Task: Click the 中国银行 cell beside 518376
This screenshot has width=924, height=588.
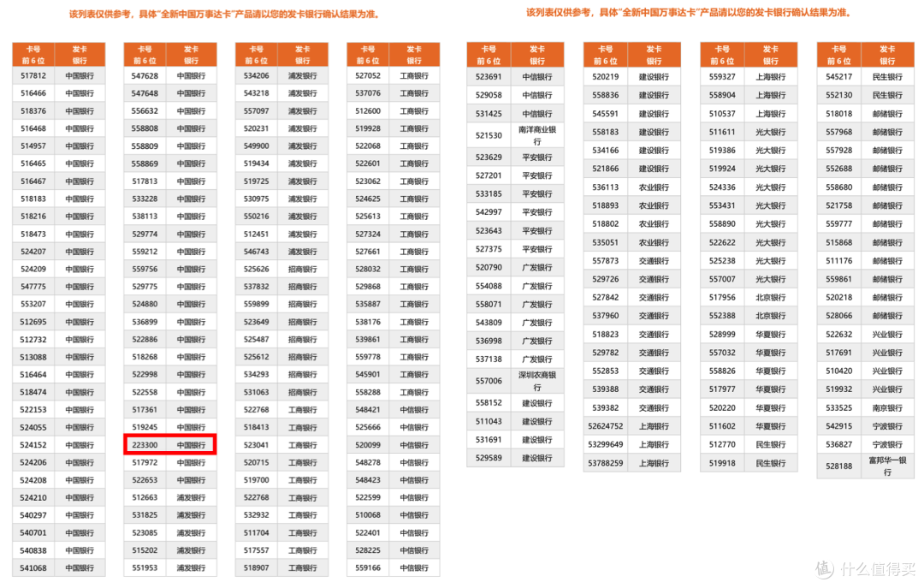Action: point(80,111)
